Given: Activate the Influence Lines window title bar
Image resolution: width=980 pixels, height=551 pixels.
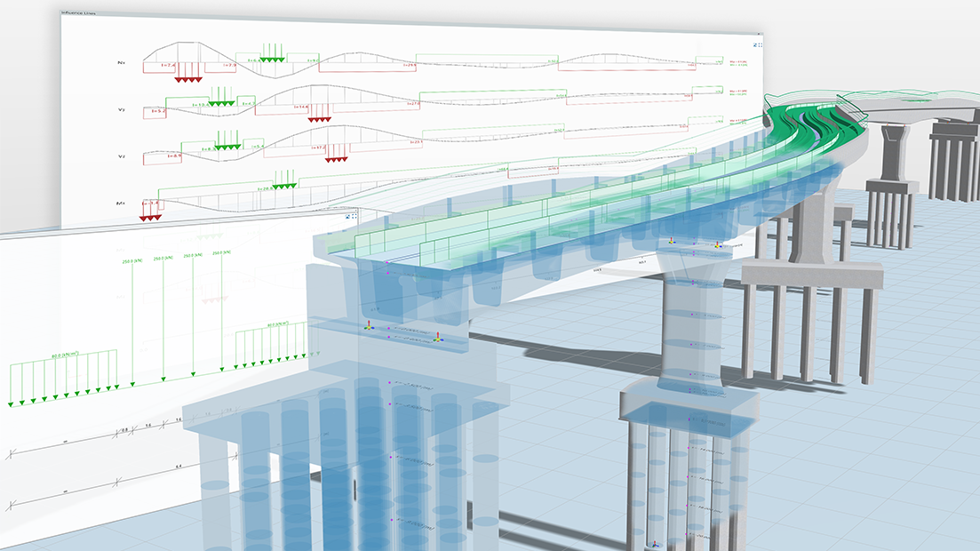Looking at the screenshot, I should tap(80, 15).
